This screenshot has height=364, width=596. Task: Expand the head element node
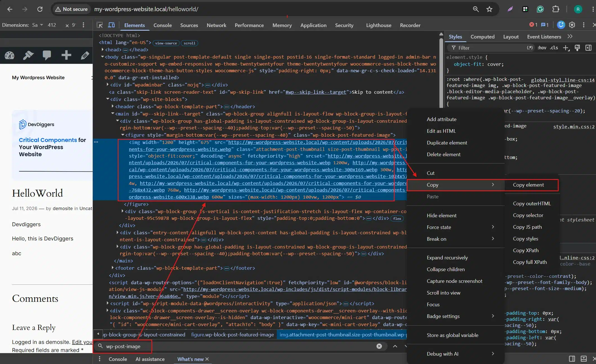(x=102, y=50)
